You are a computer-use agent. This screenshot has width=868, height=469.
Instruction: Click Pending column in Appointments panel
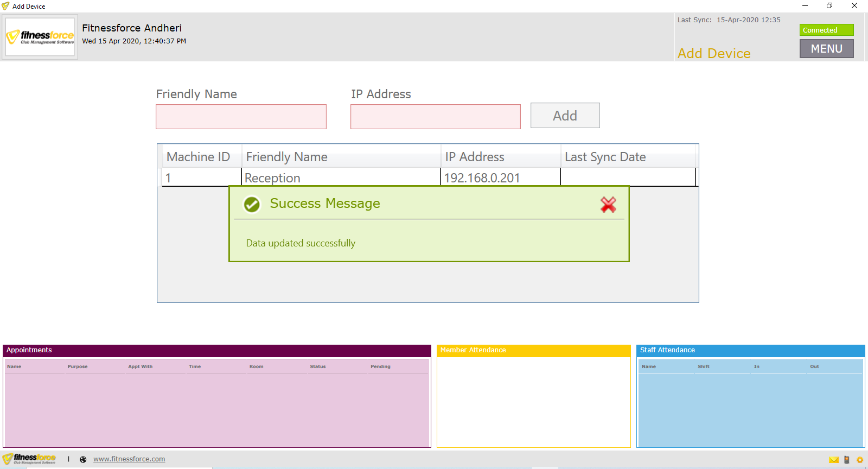point(399,366)
